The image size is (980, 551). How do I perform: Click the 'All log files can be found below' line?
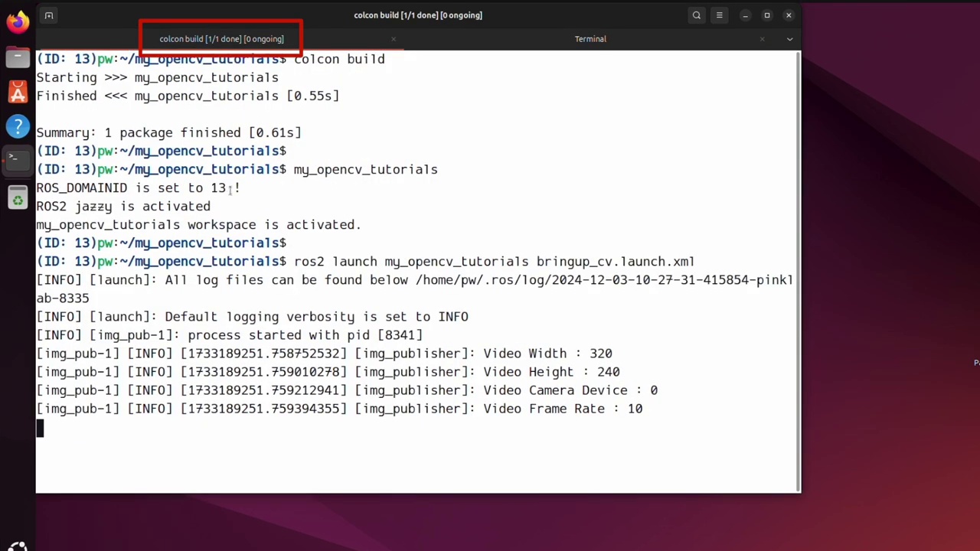click(x=415, y=279)
